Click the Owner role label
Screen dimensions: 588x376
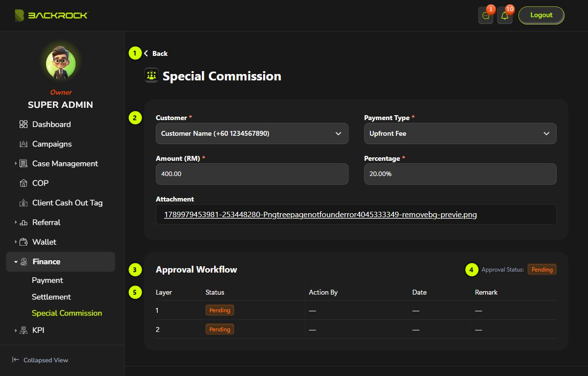(61, 92)
